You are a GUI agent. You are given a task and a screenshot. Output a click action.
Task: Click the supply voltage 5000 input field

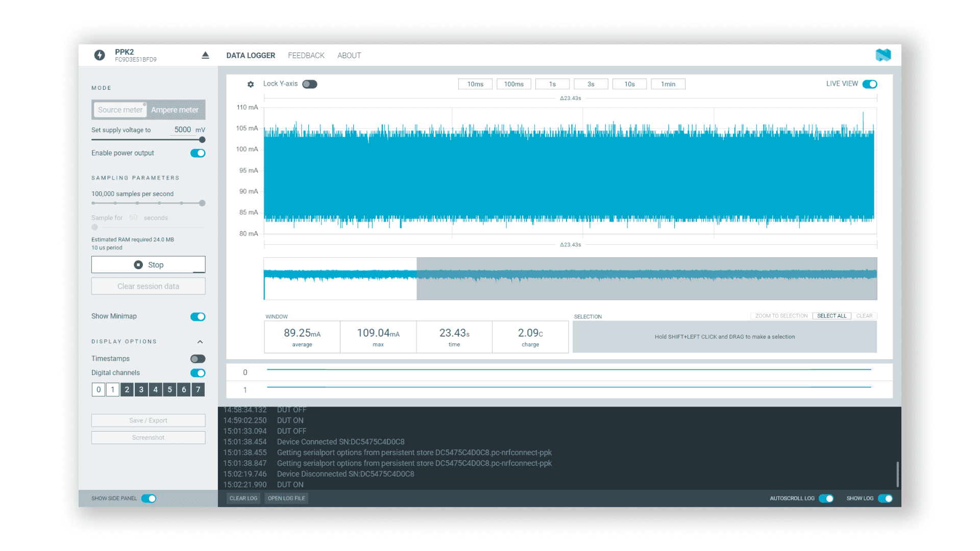[182, 130]
